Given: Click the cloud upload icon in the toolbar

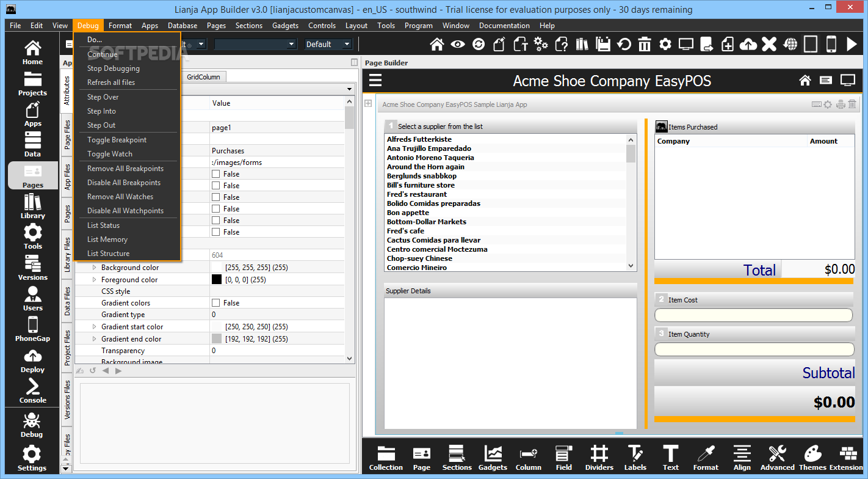Looking at the screenshot, I should 748,44.
